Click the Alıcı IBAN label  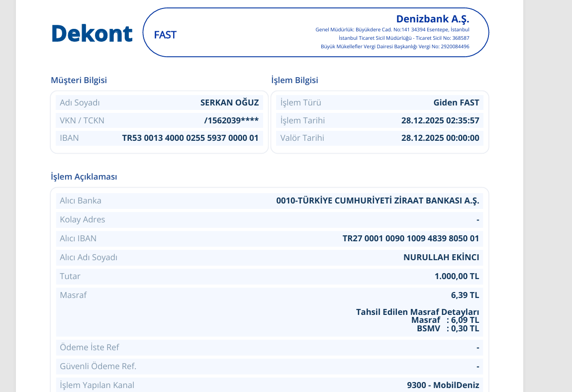[x=78, y=238]
